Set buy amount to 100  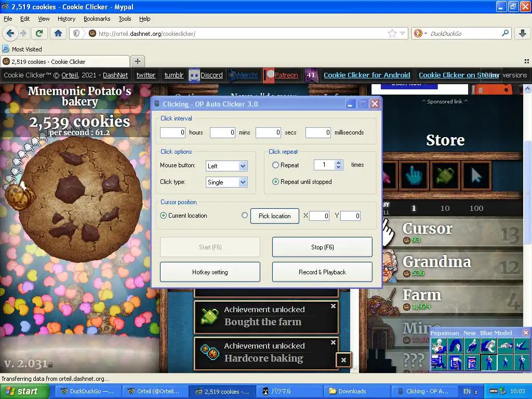pyautogui.click(x=476, y=208)
